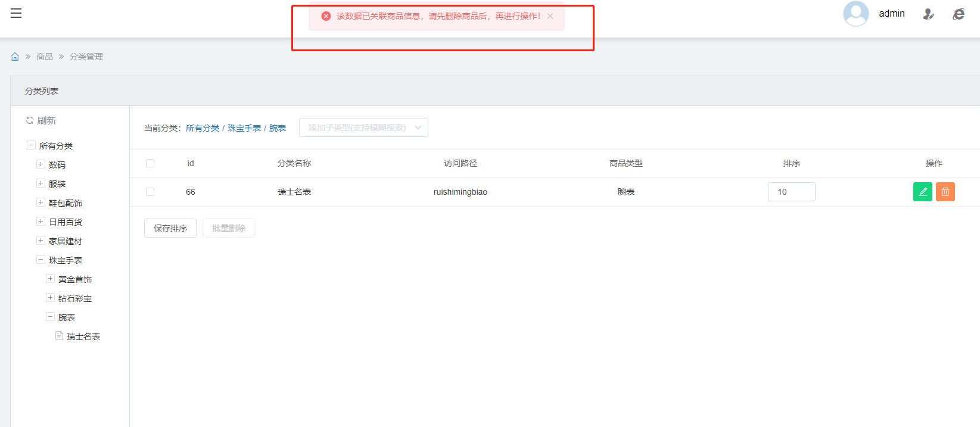Collapse the 所有分类 tree root
The height and width of the screenshot is (427, 980).
(x=31, y=145)
